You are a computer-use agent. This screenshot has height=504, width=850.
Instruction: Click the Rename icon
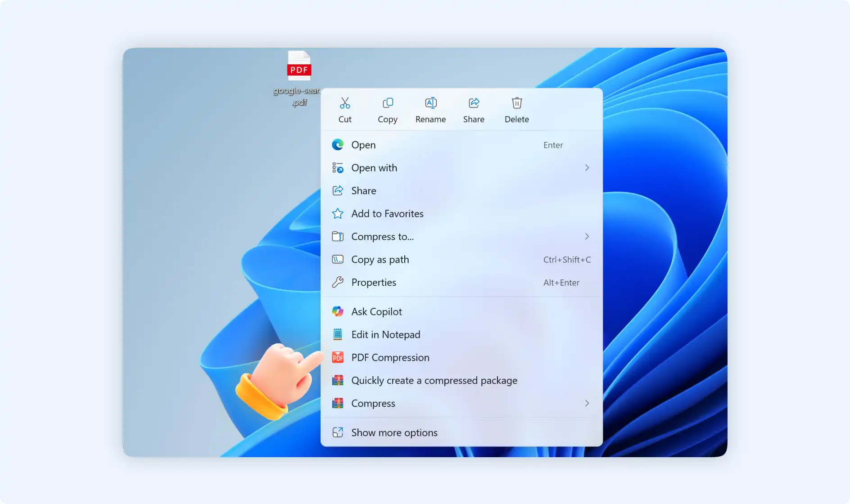point(431,103)
